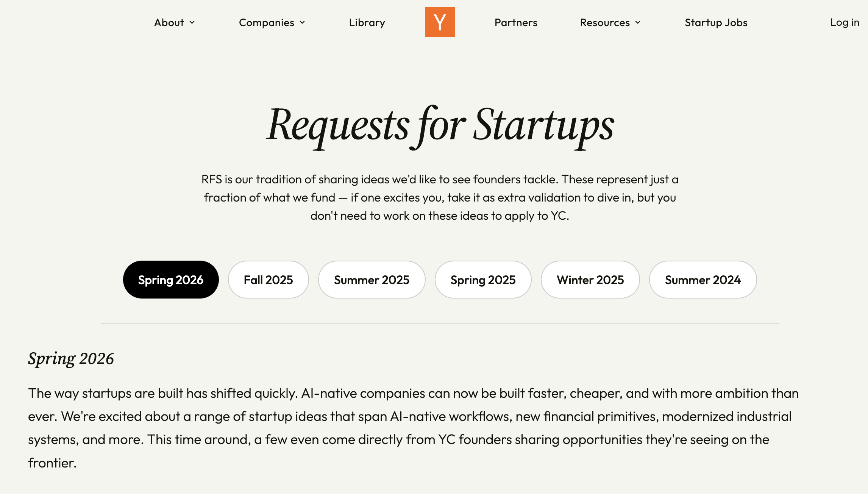Image resolution: width=868 pixels, height=494 pixels.
Task: Open the About navigation item
Action: click(x=169, y=23)
